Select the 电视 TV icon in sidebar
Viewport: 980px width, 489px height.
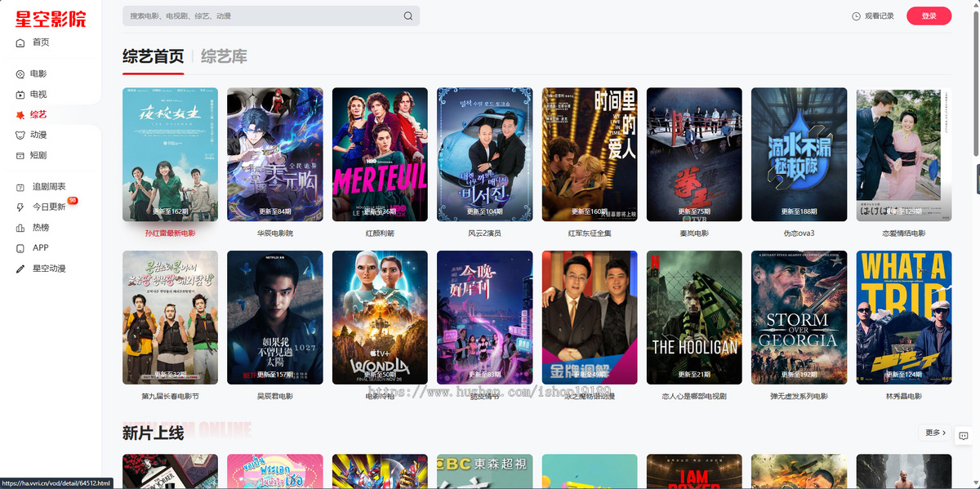point(20,95)
